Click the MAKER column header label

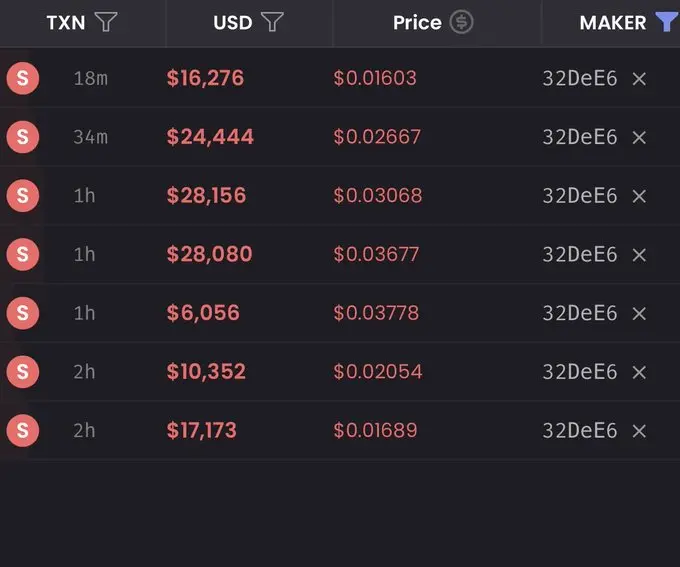pyautogui.click(x=613, y=23)
